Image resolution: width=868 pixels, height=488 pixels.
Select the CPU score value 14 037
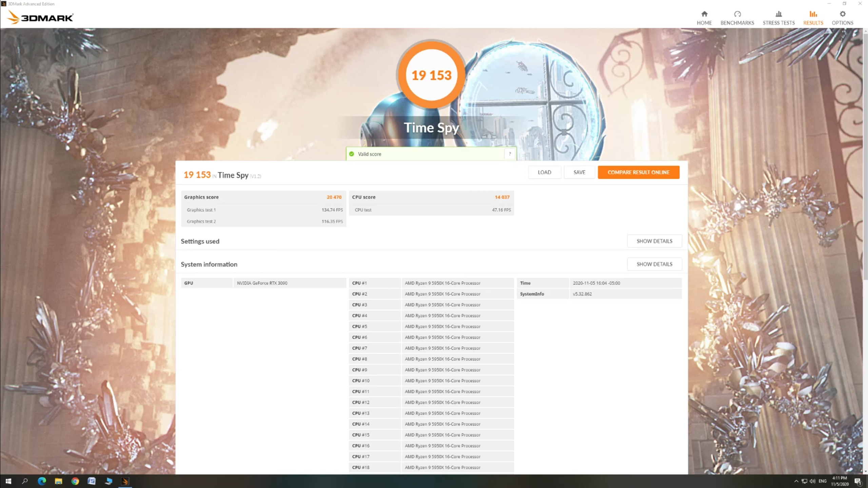(x=502, y=197)
